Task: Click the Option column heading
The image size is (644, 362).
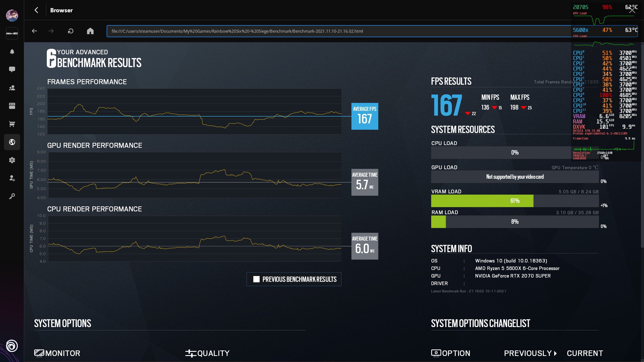Action: coord(456,353)
